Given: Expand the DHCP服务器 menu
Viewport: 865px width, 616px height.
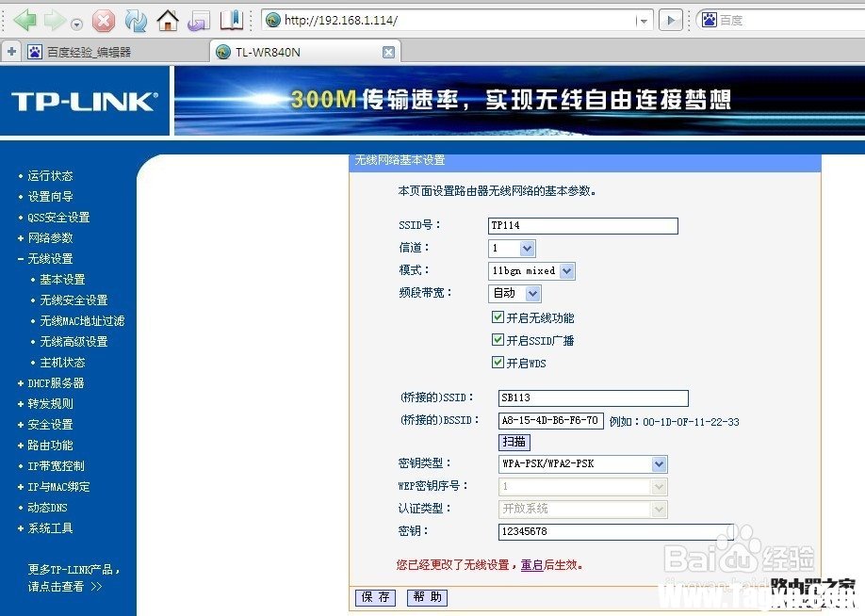Looking at the screenshot, I should (x=56, y=383).
